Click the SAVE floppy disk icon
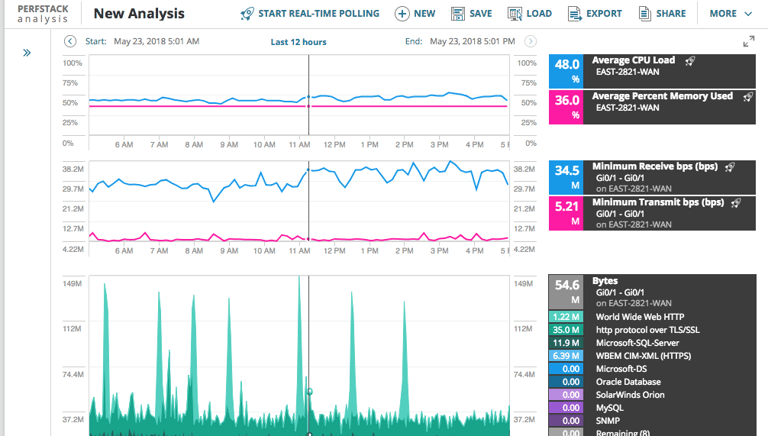Screen dimensions: 768x436 [457, 14]
